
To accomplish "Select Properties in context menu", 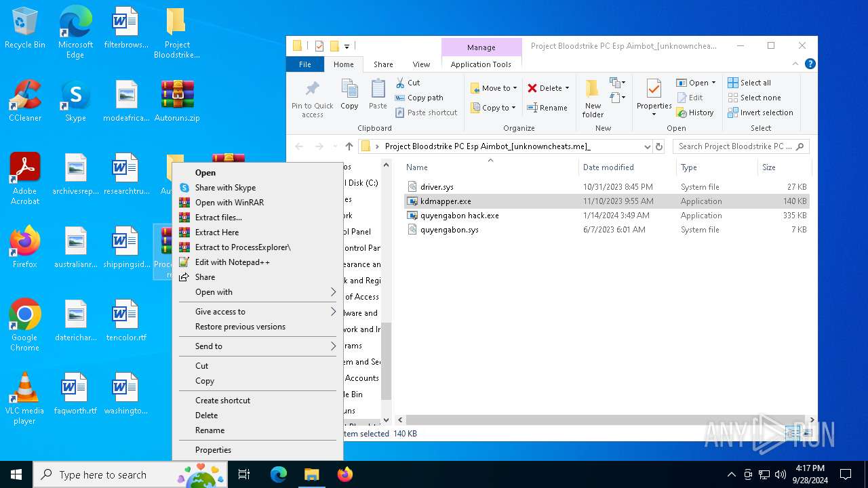I will tap(258, 450).
